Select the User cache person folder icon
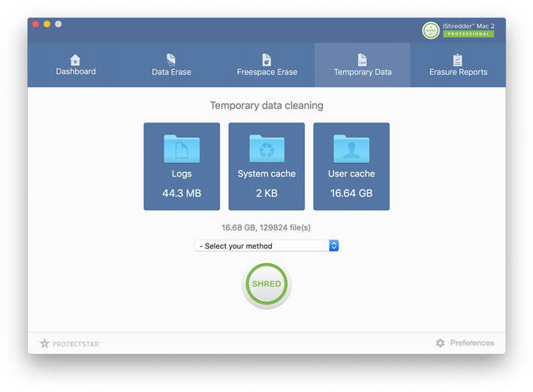Viewport: 533px width, 392px height. click(351, 149)
